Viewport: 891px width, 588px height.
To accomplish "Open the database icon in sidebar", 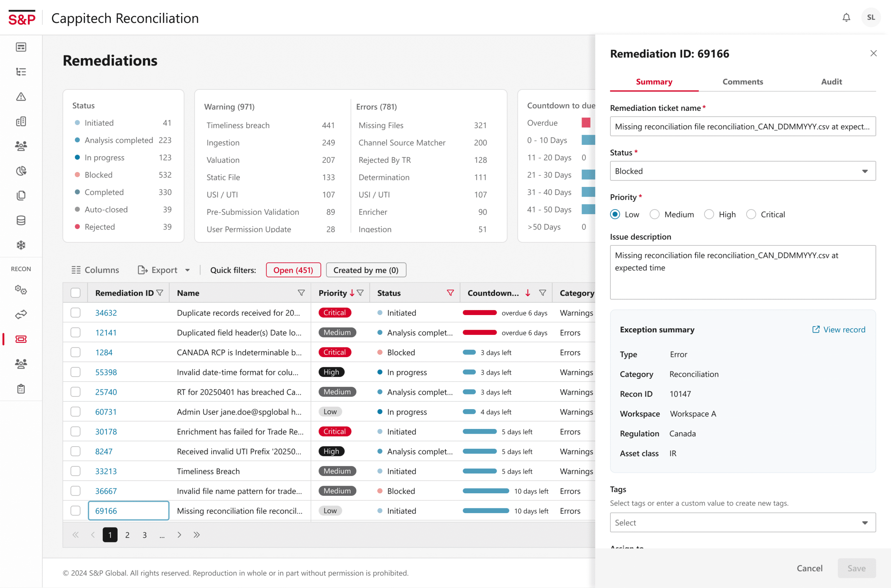I will point(21,220).
